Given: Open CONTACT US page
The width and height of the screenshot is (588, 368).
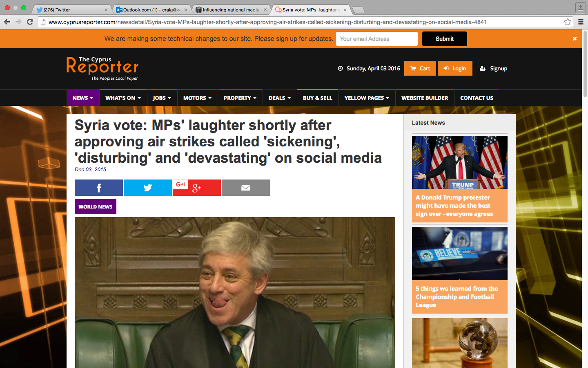Looking at the screenshot, I should click(477, 98).
